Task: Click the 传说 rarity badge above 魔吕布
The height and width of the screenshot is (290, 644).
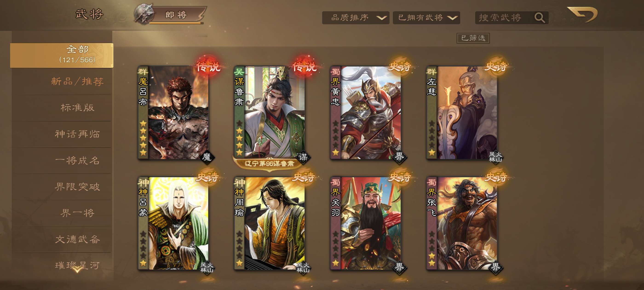Action: [x=208, y=66]
